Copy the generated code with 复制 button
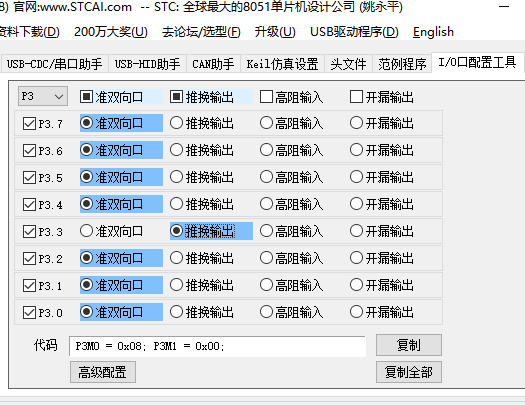The width and height of the screenshot is (525, 405). (x=409, y=345)
